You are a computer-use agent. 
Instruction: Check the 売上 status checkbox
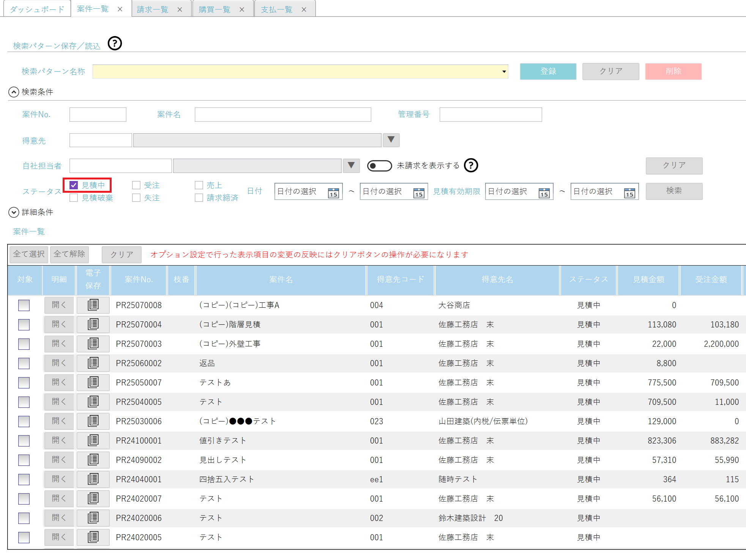(199, 185)
